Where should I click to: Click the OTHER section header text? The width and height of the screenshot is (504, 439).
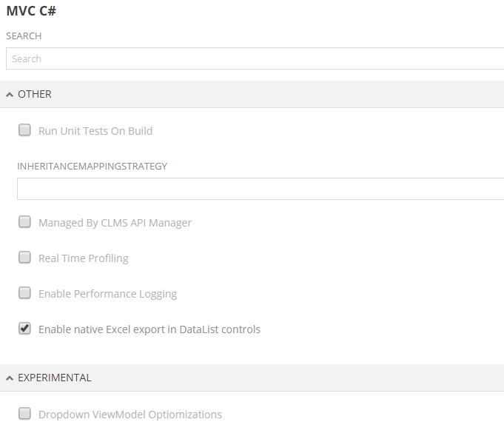pyautogui.click(x=35, y=95)
